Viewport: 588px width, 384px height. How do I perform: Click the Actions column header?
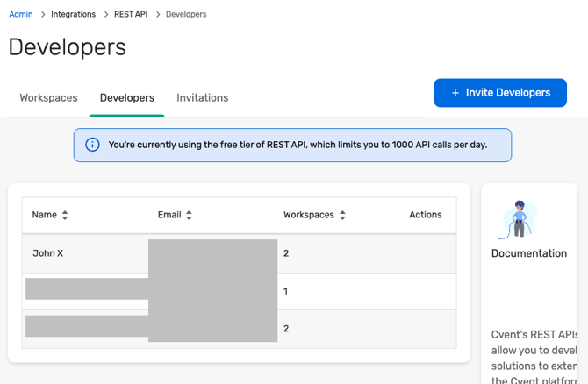(x=425, y=215)
